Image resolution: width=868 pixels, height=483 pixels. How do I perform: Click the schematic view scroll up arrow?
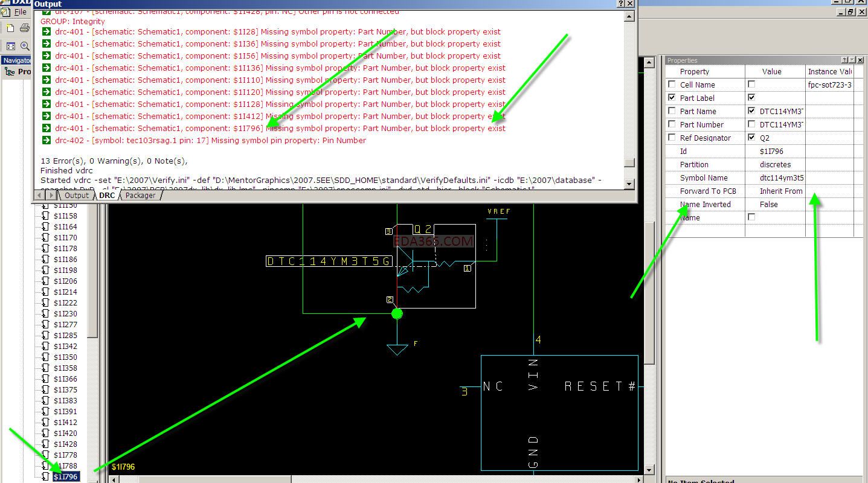pos(649,62)
